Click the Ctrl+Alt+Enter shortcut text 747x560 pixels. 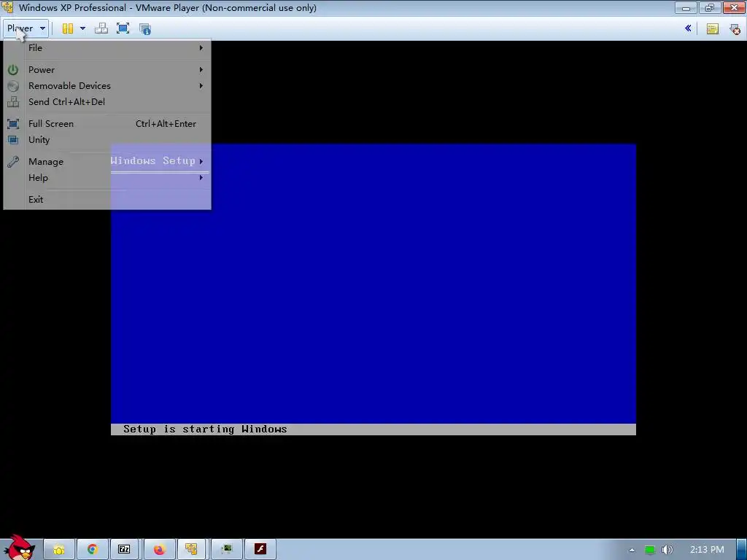[x=166, y=124]
